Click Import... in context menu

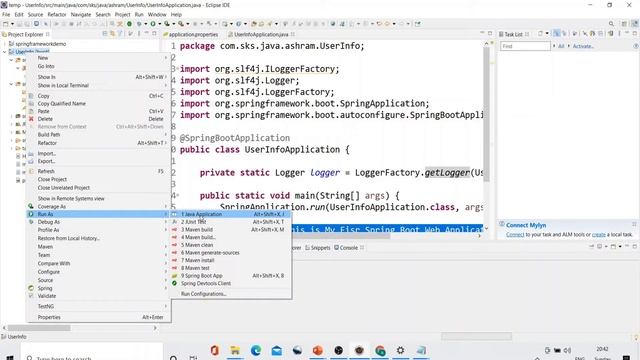tap(98, 153)
